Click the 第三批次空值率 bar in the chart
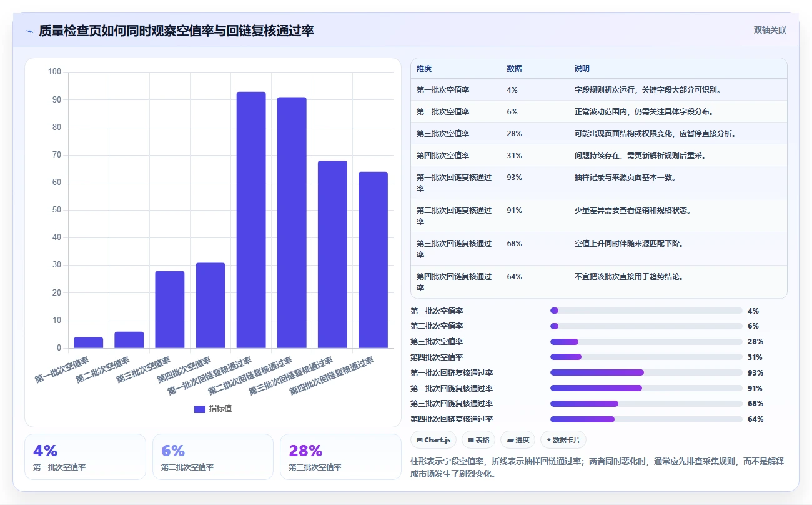The width and height of the screenshot is (812, 505). click(x=170, y=309)
